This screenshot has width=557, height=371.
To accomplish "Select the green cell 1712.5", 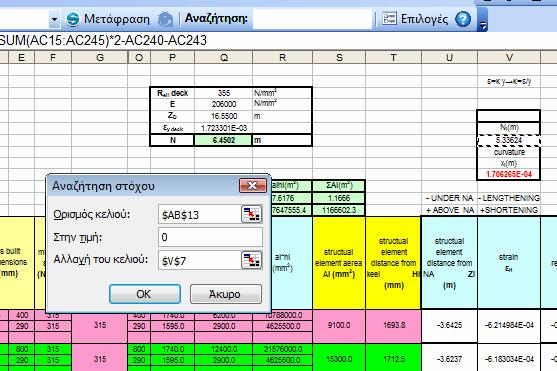I will coord(394,358).
